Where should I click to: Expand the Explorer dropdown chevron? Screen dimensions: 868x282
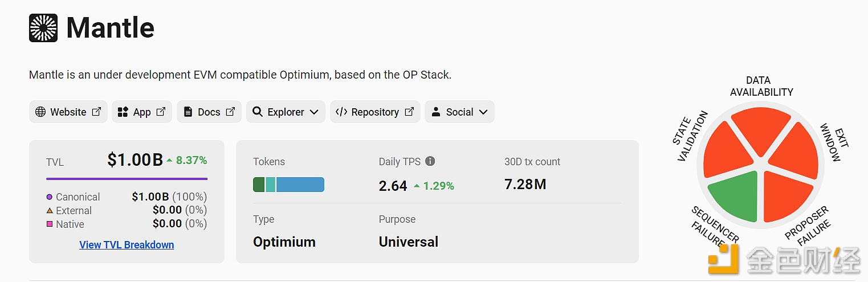pyautogui.click(x=314, y=112)
